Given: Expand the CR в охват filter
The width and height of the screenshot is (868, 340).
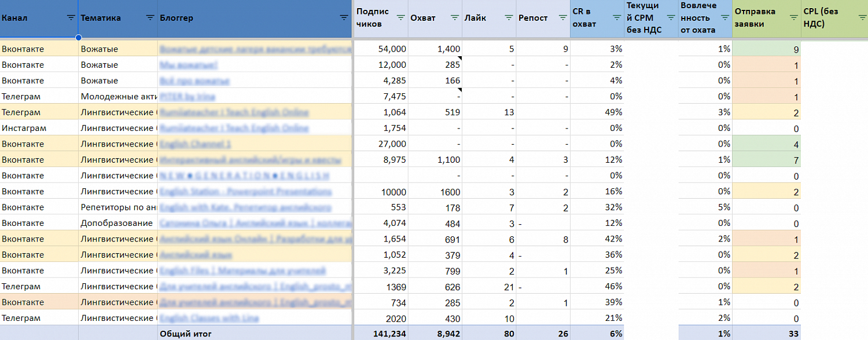Looking at the screenshot, I should [x=617, y=18].
